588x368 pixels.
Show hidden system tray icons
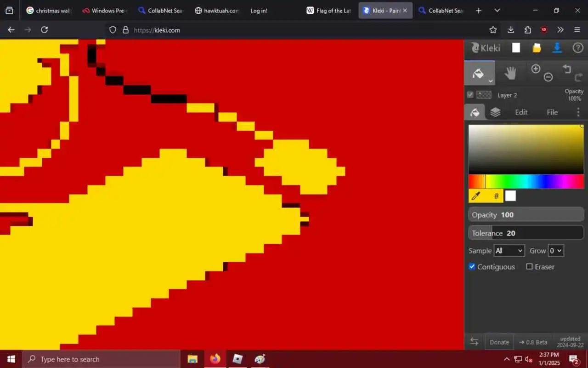[x=507, y=359]
